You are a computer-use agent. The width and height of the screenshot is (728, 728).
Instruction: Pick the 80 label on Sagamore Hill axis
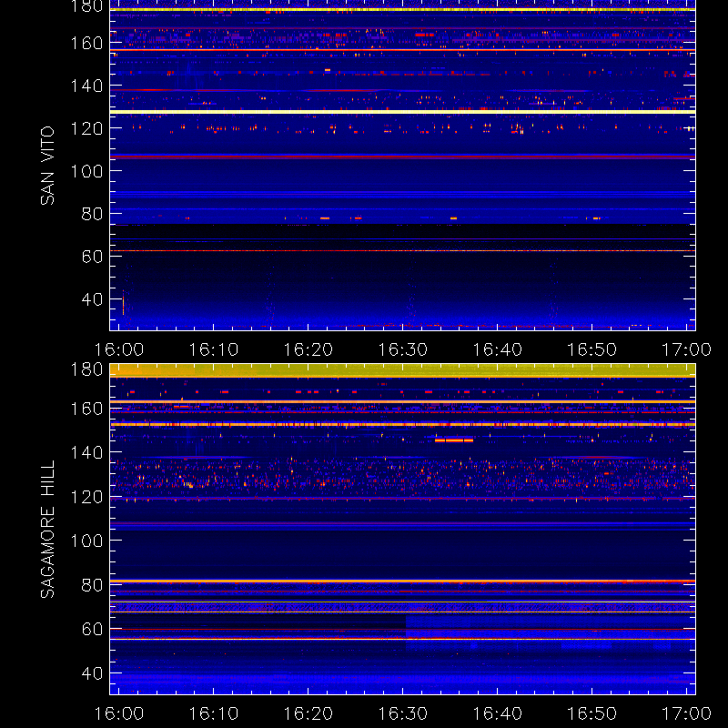tap(92, 585)
